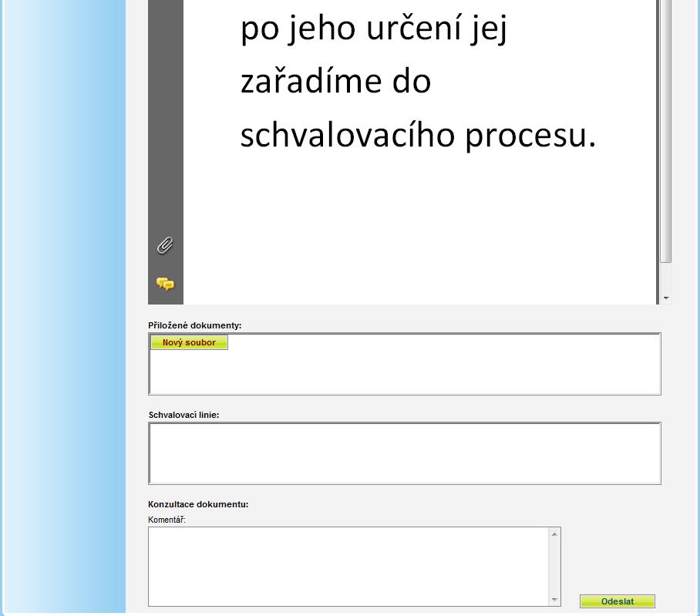Click the Nový soubor button
The width and height of the screenshot is (700, 616).
click(189, 342)
